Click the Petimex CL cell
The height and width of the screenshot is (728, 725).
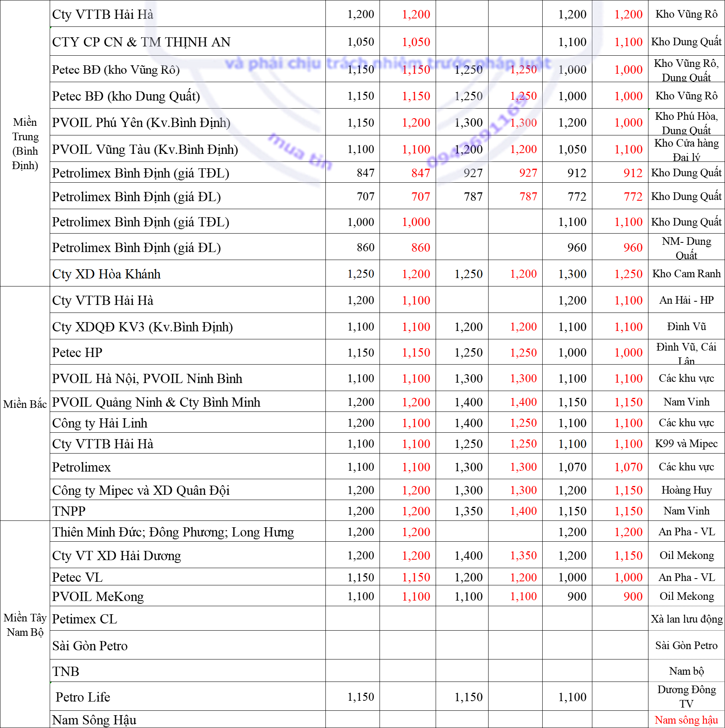[188, 619]
